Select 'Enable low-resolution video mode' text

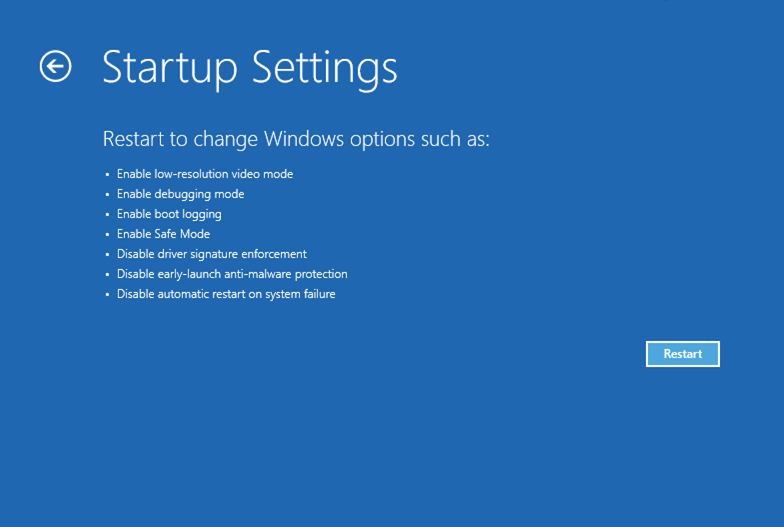(205, 174)
